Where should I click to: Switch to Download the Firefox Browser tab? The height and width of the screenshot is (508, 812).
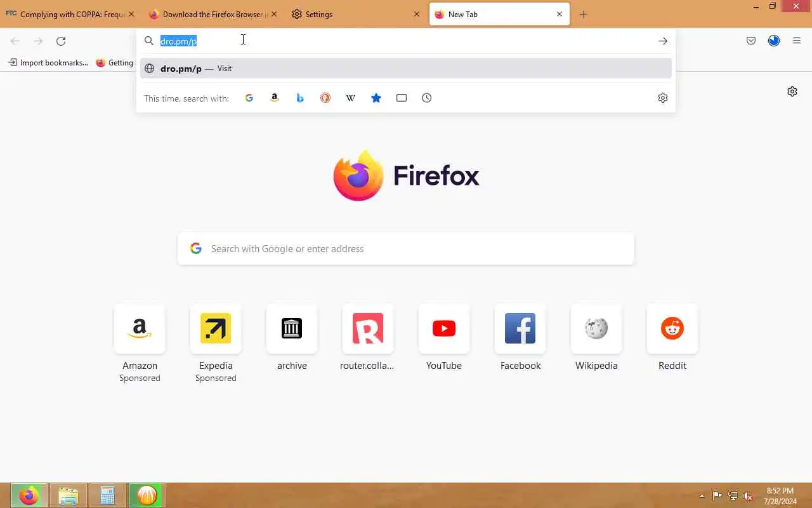coord(213,14)
